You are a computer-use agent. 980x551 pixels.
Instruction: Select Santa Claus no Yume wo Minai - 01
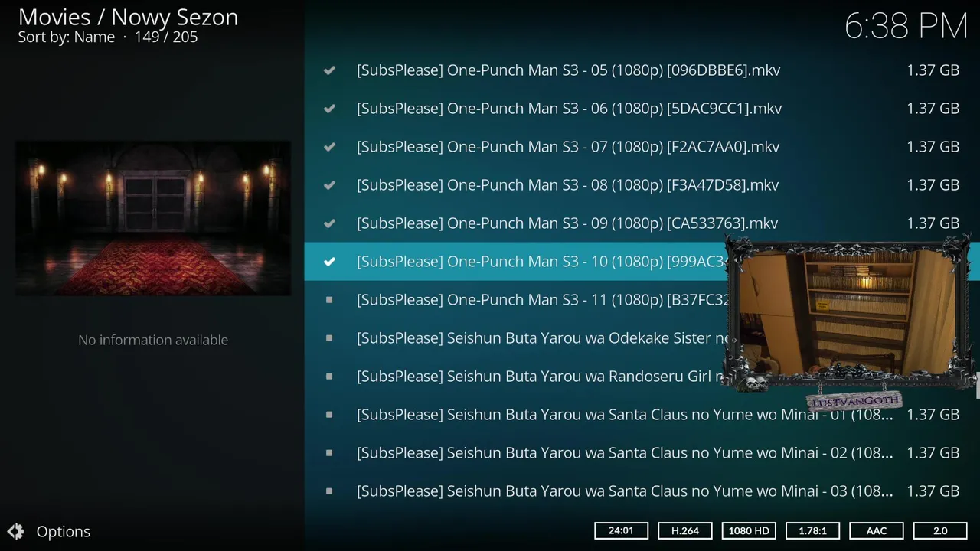642,415
